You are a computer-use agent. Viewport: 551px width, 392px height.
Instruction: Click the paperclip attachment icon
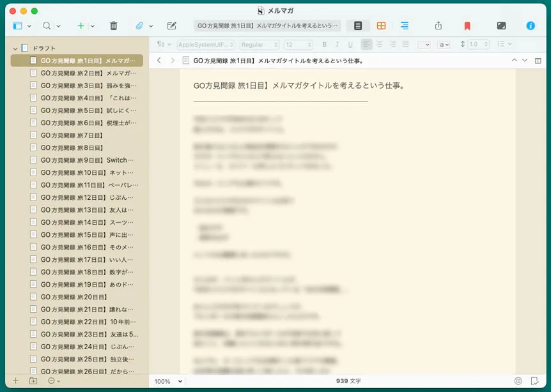pos(139,26)
